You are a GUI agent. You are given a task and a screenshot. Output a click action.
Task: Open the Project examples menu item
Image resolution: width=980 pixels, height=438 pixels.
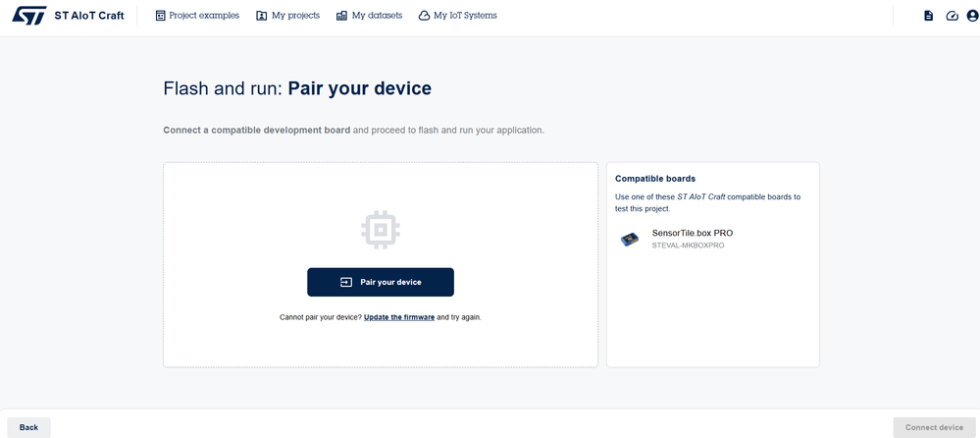pyautogui.click(x=204, y=16)
